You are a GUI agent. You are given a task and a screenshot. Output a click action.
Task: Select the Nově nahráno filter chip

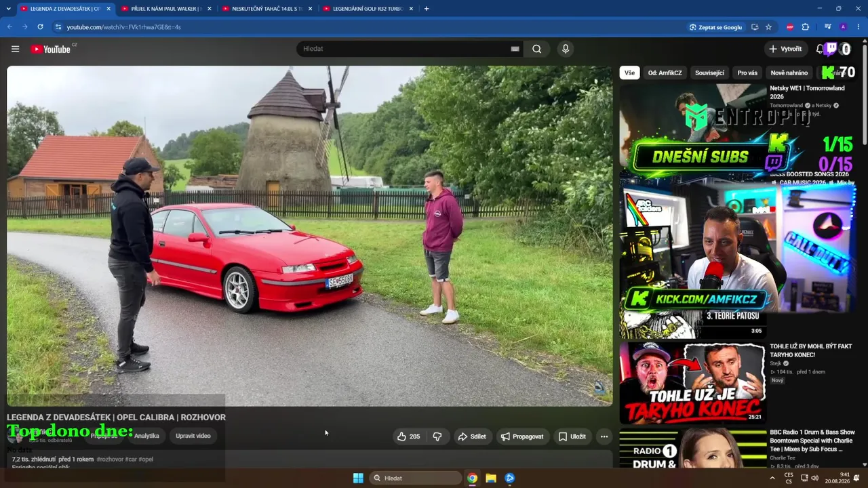point(789,73)
